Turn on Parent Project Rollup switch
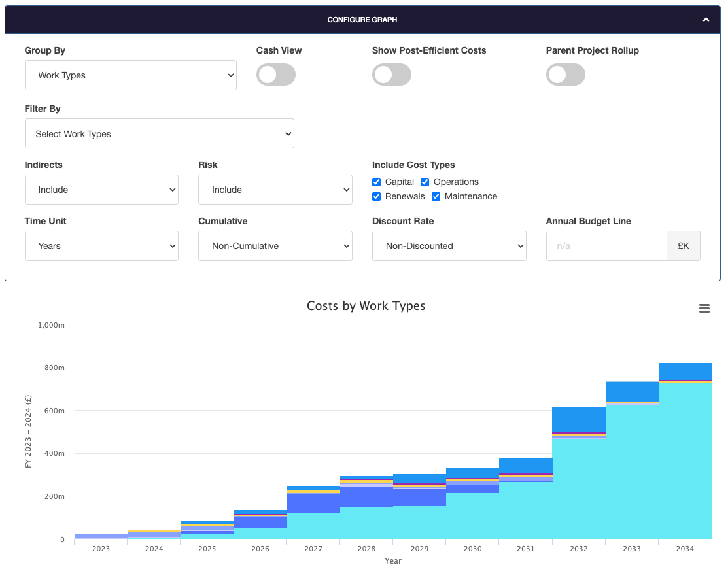Image resolution: width=728 pixels, height=565 pixels. [x=566, y=75]
